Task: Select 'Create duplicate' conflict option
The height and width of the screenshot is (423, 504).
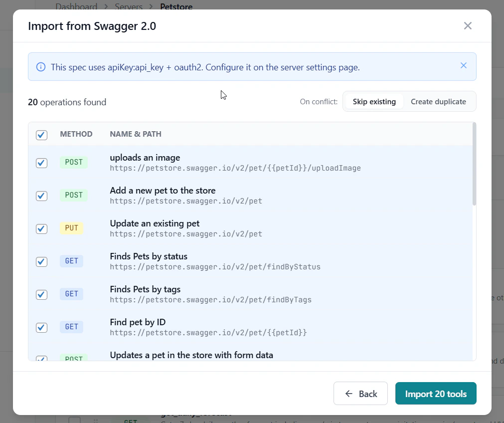Action: 438,102
